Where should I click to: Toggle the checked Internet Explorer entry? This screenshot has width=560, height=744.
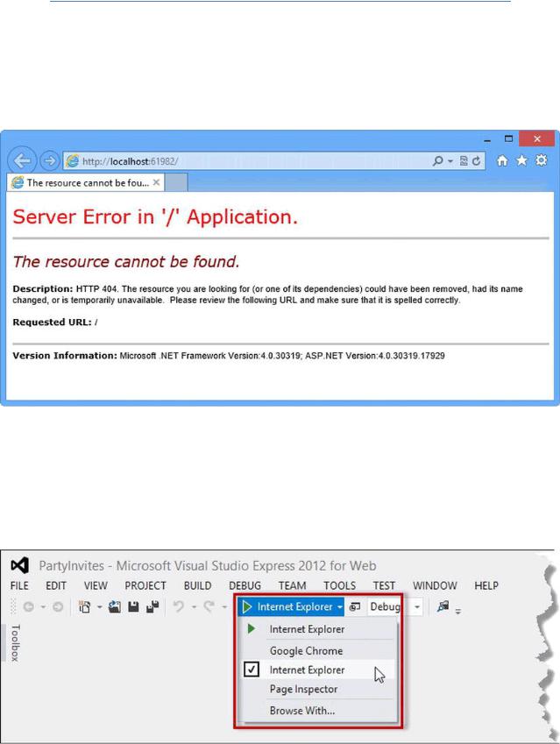(318, 670)
